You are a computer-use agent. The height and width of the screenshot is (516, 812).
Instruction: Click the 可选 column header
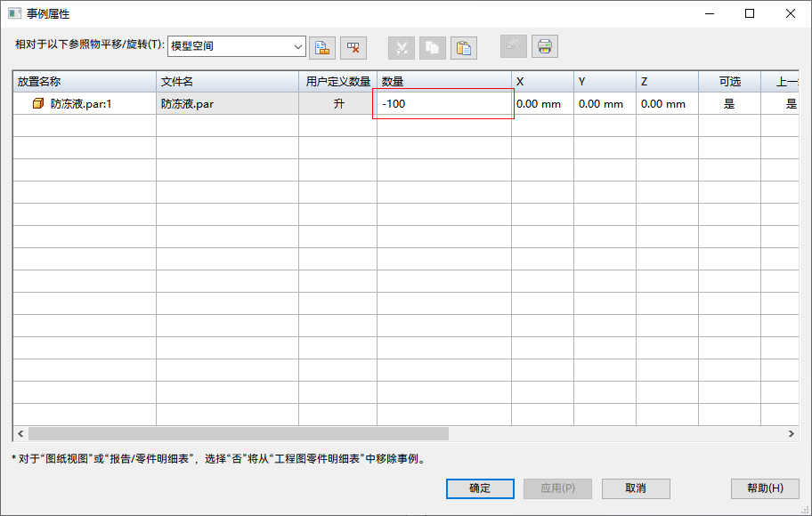click(730, 81)
